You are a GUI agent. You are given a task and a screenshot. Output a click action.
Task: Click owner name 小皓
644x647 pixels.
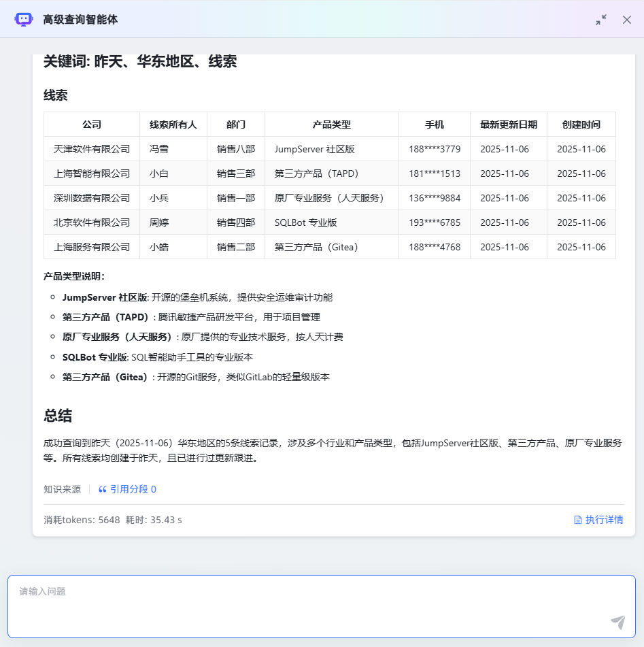159,247
